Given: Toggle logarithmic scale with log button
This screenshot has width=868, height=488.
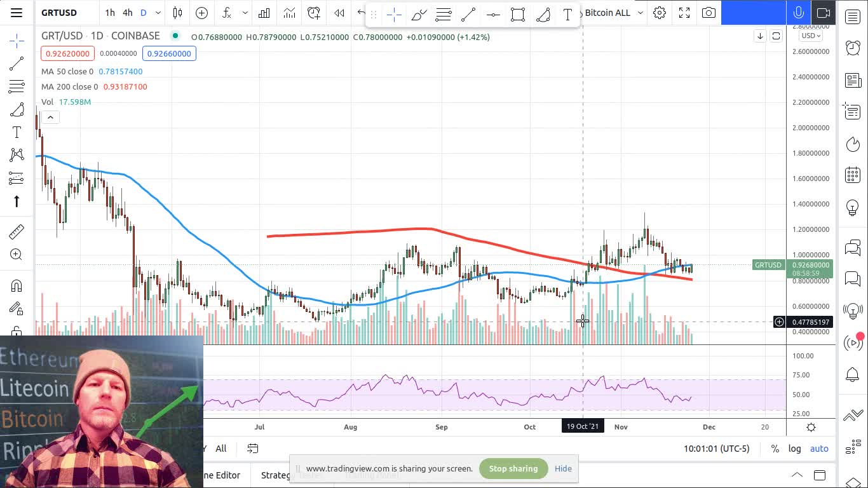Looking at the screenshot, I should (795, 449).
